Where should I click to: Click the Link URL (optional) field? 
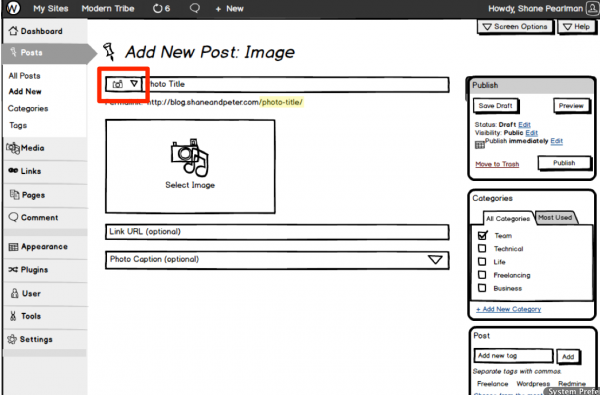coord(277,232)
